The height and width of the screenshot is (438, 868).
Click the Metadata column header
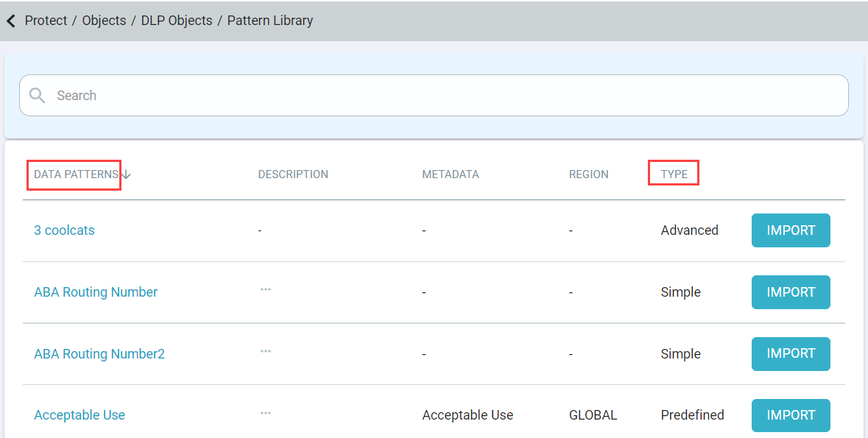pos(451,174)
